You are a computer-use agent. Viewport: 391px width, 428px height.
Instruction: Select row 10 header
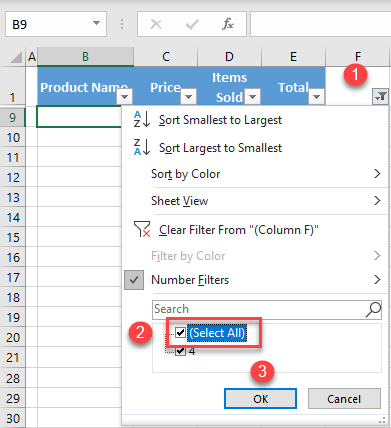coord(12,137)
